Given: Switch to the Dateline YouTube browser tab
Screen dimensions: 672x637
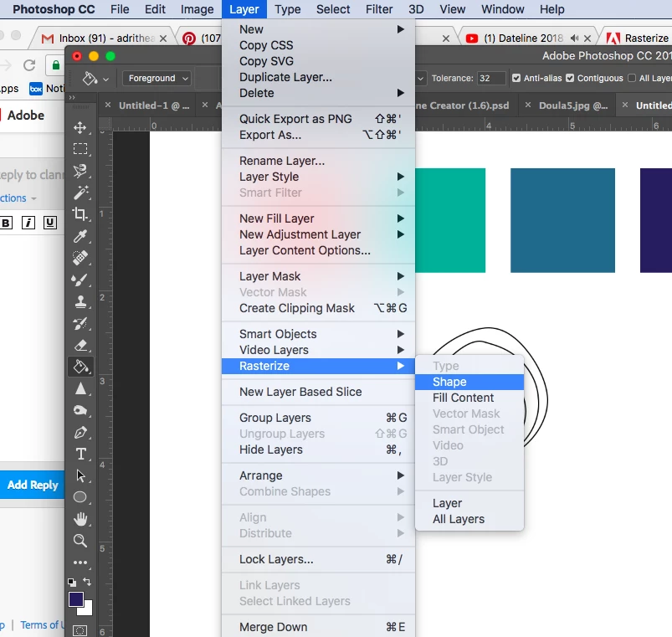Looking at the screenshot, I should [x=527, y=39].
